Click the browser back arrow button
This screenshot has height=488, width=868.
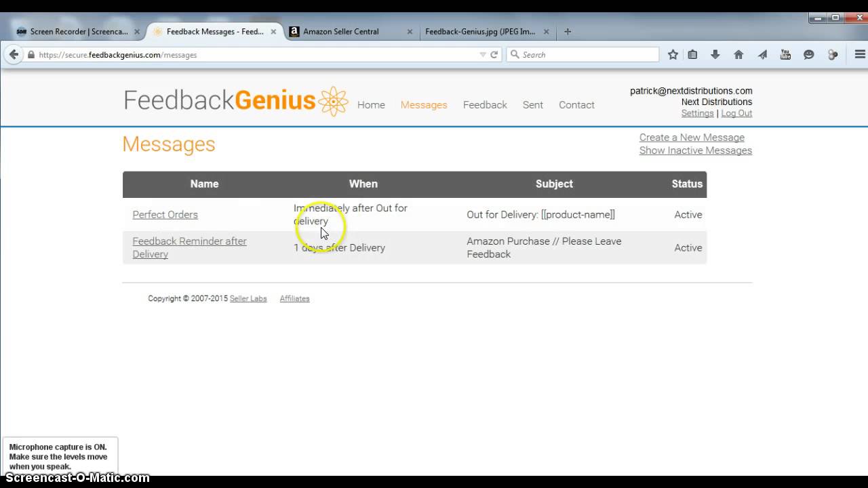coord(14,55)
